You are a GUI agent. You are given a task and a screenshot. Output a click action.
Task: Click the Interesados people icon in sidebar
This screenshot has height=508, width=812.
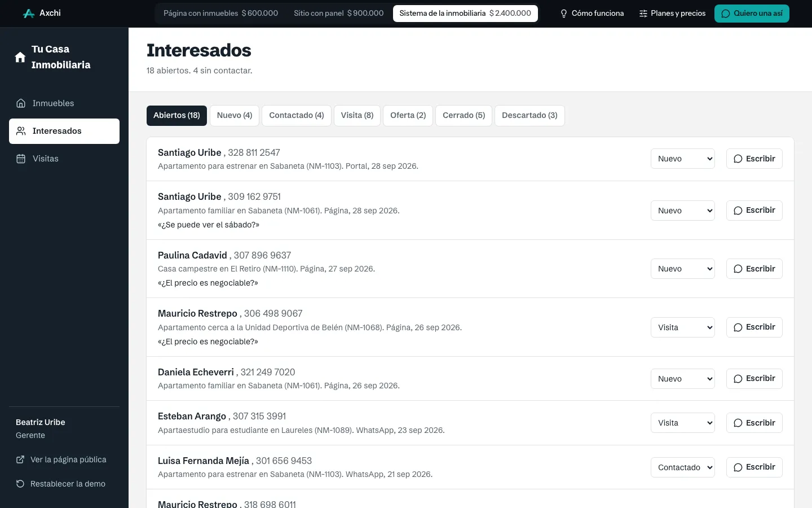click(x=21, y=131)
